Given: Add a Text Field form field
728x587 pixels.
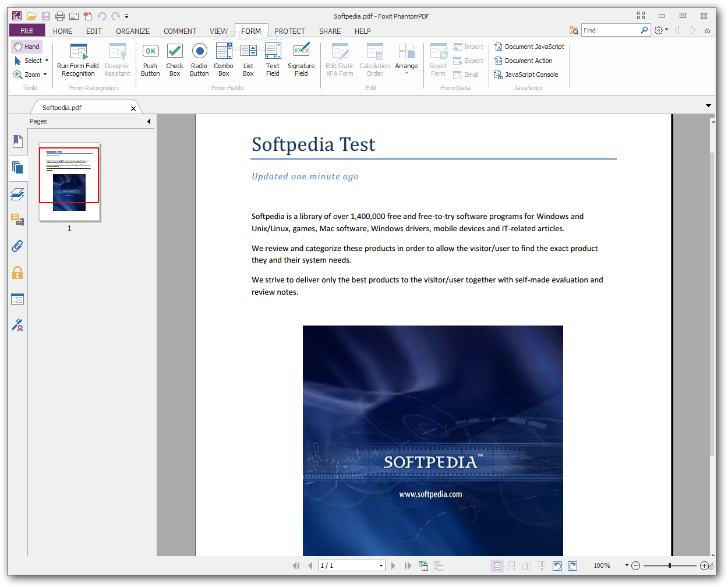Looking at the screenshot, I should coord(273,60).
